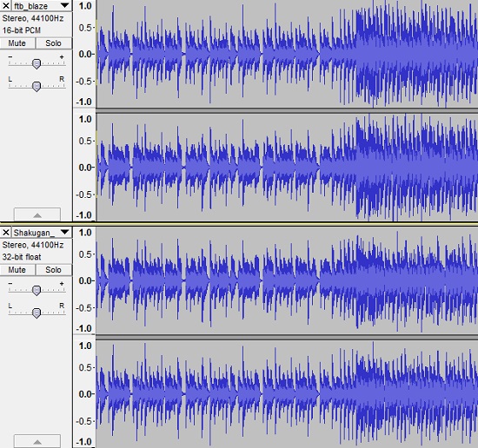
Task: Click the Shakugan_ right channel waveform
Action: pos(287,394)
